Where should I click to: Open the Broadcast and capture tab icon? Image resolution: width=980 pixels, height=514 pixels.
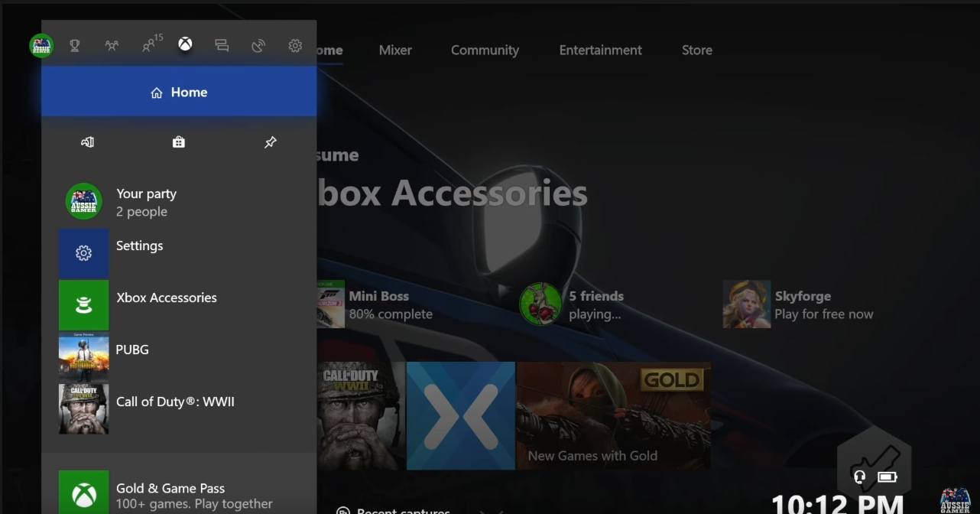258,46
